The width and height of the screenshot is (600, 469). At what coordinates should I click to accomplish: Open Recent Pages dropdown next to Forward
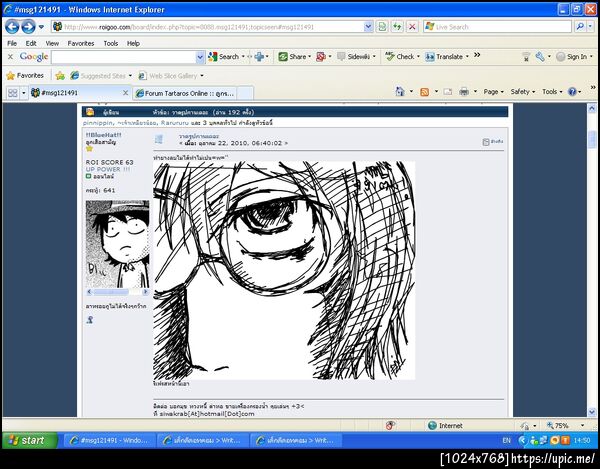41,27
